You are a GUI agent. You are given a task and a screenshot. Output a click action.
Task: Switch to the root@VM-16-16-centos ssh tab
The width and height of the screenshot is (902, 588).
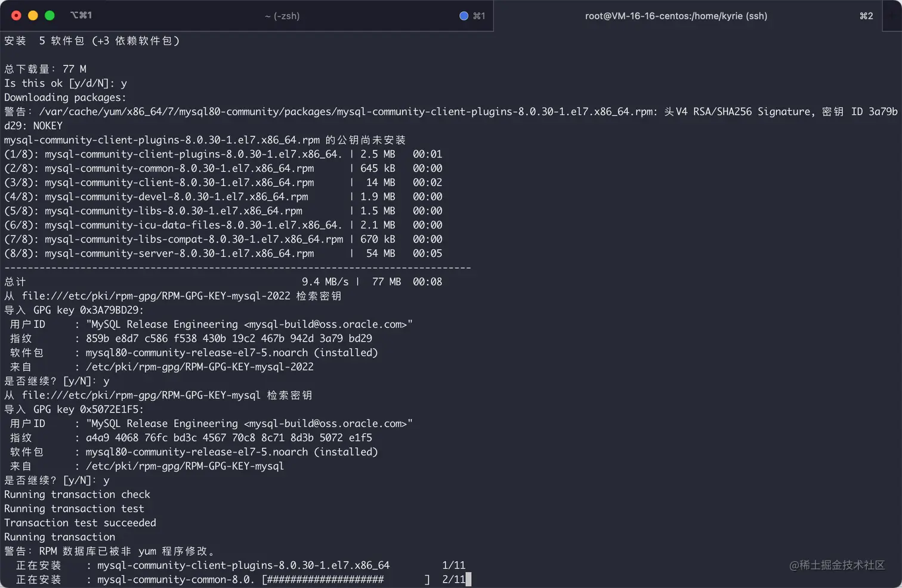point(676,16)
